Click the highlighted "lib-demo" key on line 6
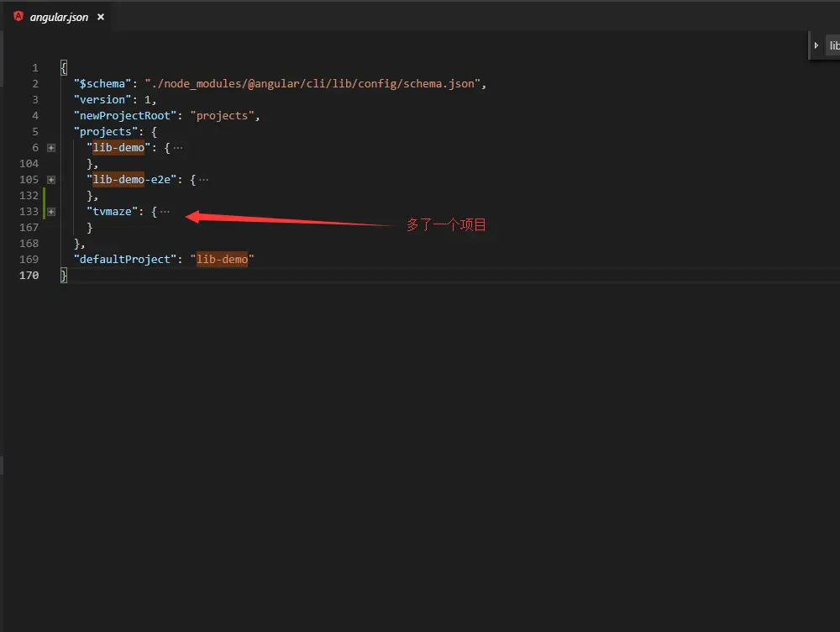Viewport: 840px width, 632px height. 118,147
